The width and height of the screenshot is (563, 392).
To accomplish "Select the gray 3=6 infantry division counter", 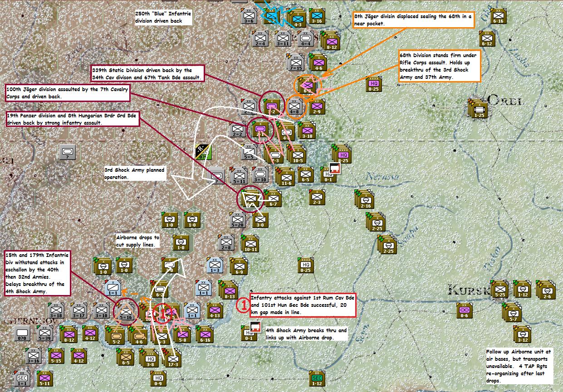I will tap(249, 16).
